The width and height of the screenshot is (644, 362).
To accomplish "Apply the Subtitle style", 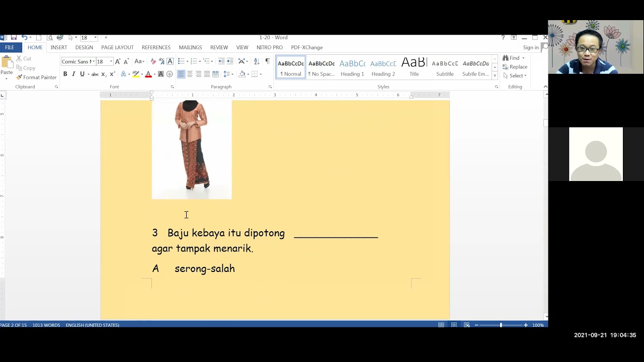I will pyautogui.click(x=445, y=67).
